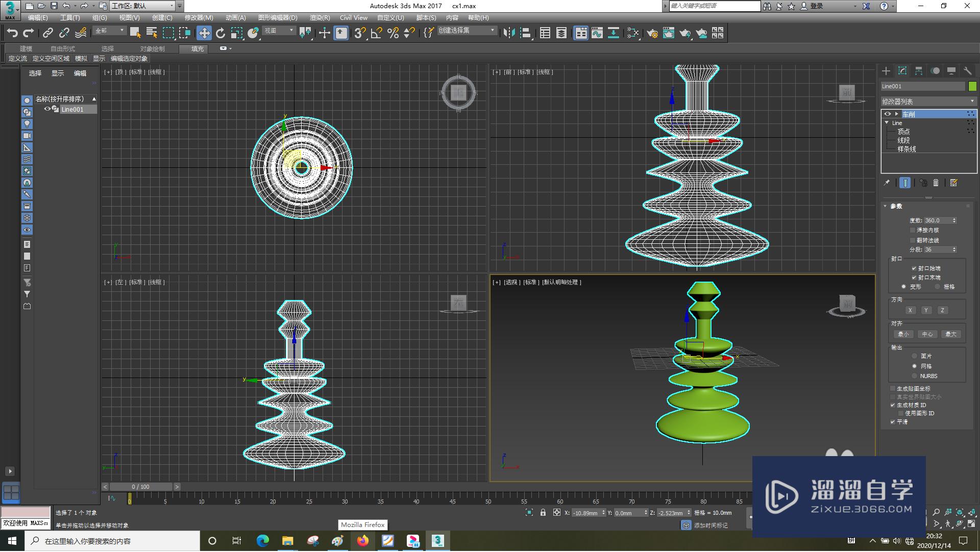
Task: Switch to 自由形式 ribbon tab
Action: point(63,48)
